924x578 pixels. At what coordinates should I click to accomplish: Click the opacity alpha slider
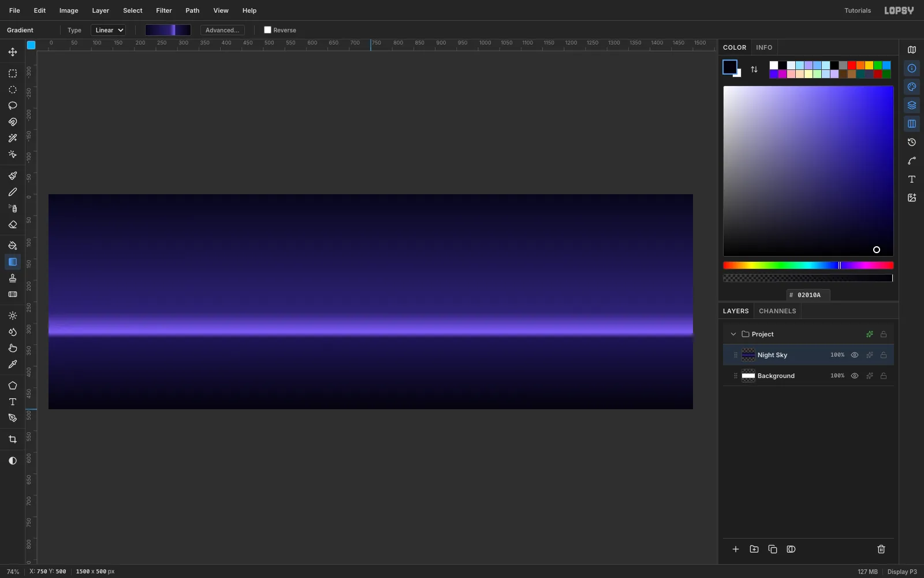pos(808,278)
